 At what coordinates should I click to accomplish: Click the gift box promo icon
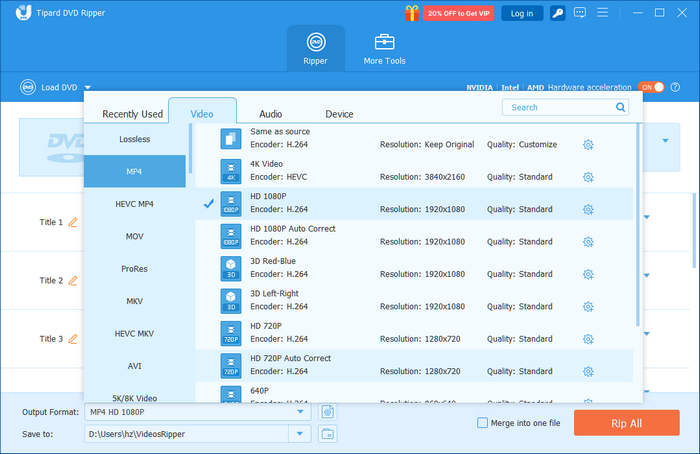[412, 13]
